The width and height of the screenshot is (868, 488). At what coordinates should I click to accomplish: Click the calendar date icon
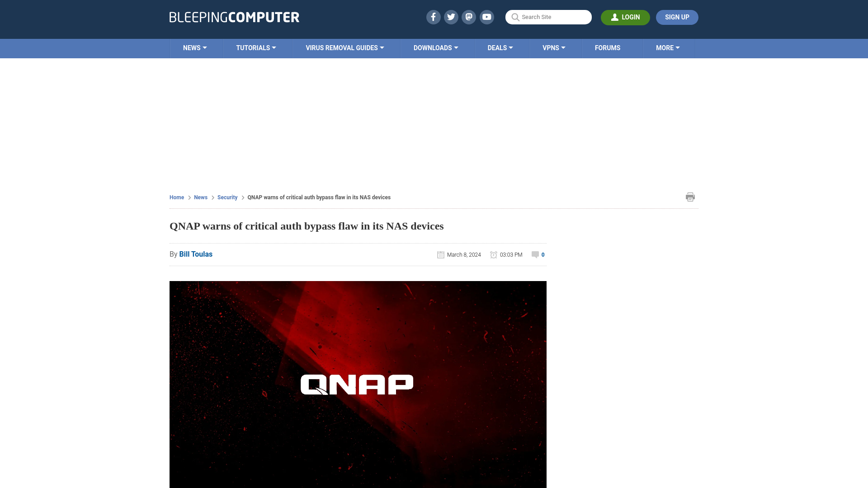(x=441, y=254)
